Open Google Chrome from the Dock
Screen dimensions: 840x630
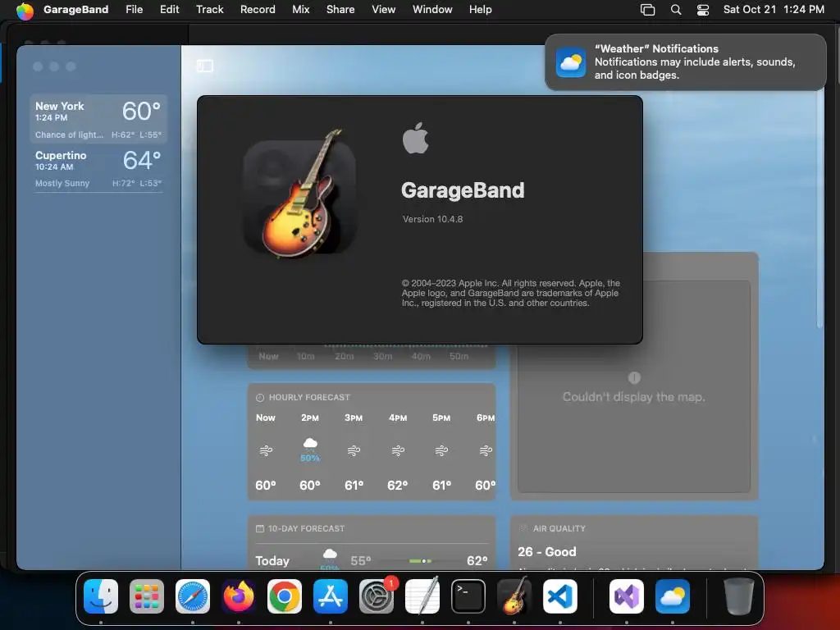pyautogui.click(x=285, y=596)
